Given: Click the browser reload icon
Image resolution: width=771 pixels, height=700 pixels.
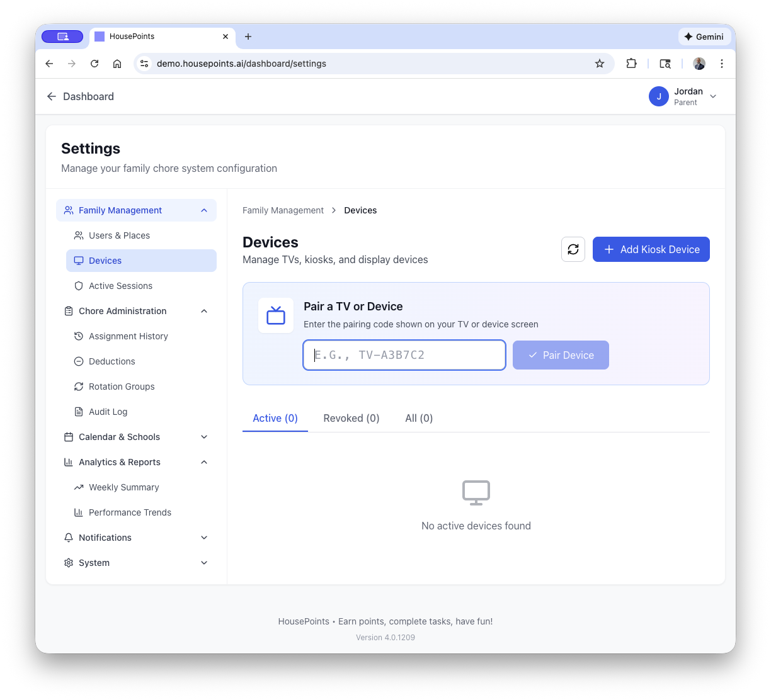Looking at the screenshot, I should (94, 64).
